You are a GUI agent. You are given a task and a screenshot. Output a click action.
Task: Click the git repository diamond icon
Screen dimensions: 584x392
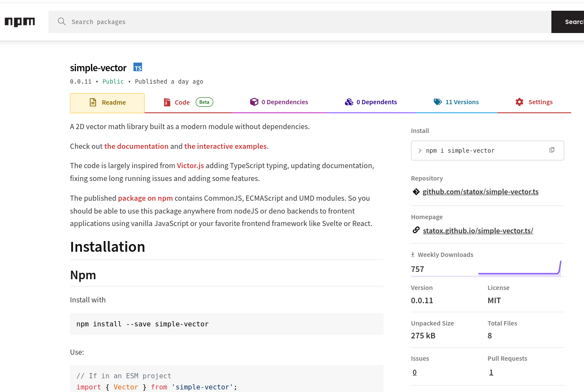(416, 192)
